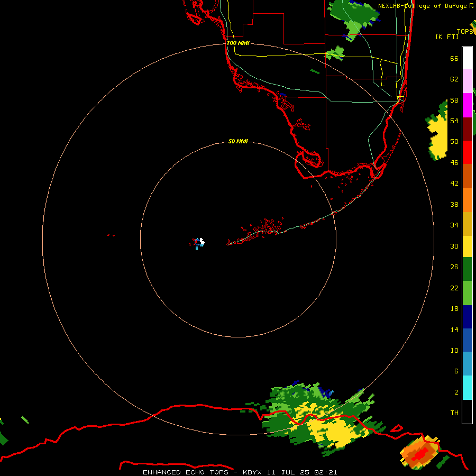This screenshot has width=476, height=476.
Task: Click the '18' legend value
Action: click(x=454, y=309)
